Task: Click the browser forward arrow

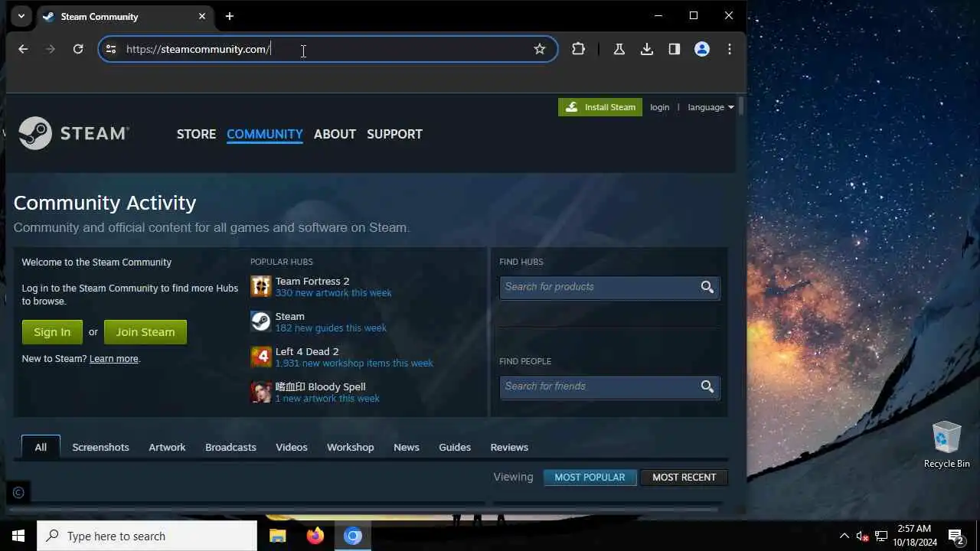Action: click(x=51, y=49)
